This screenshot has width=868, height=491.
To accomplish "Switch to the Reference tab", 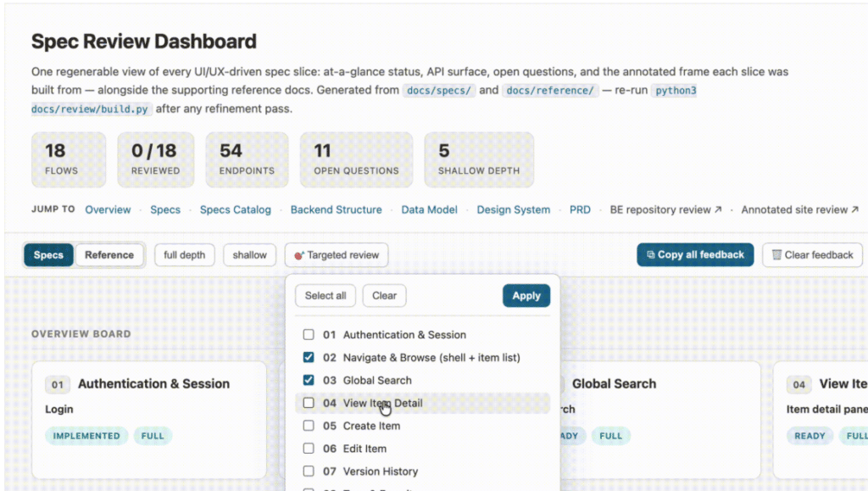I will [x=109, y=255].
